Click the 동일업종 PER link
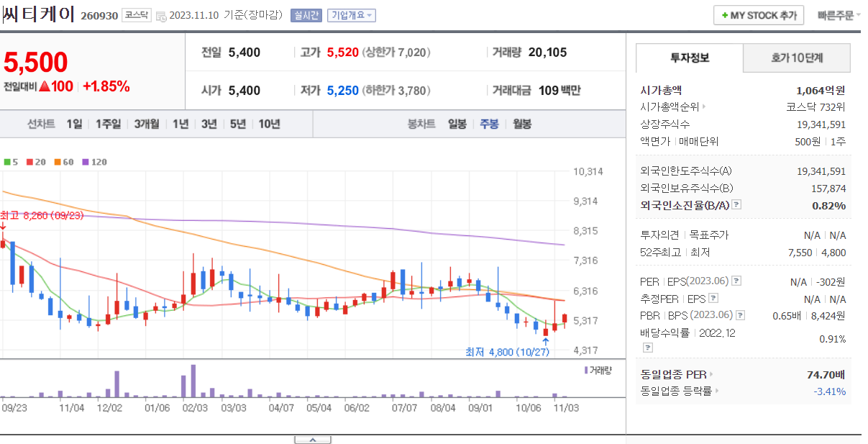Image resolution: width=868 pixels, height=444 pixels. click(x=673, y=374)
